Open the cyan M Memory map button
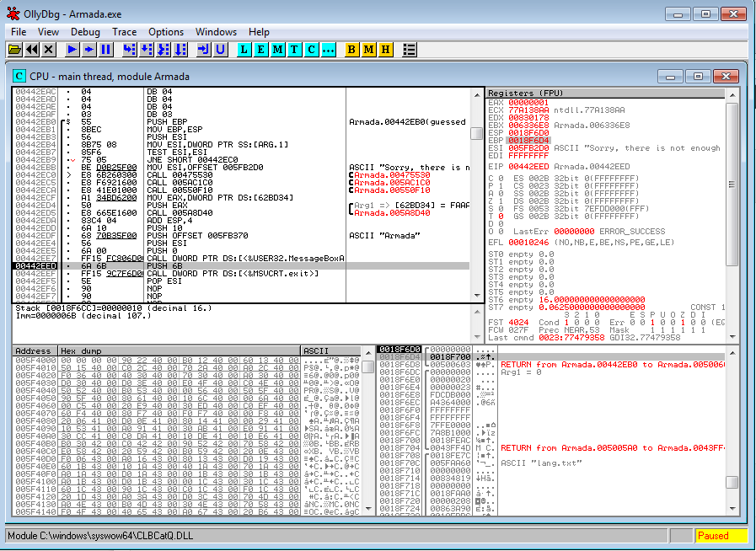 point(278,50)
